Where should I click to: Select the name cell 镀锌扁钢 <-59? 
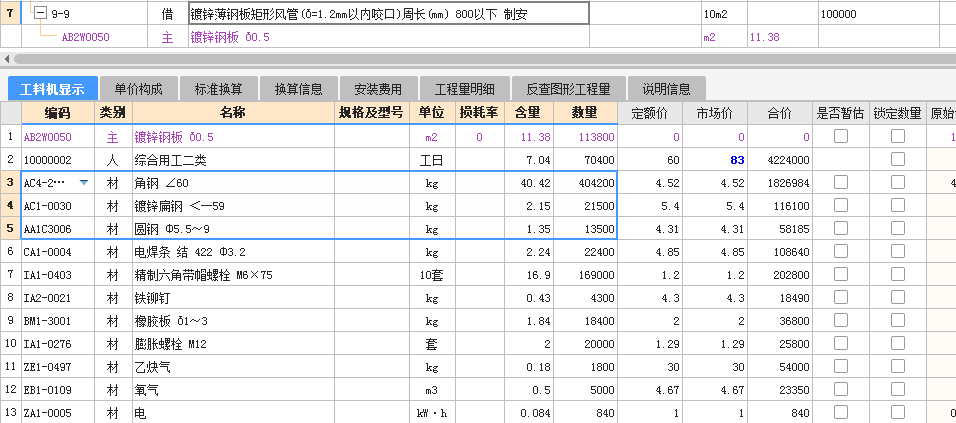coord(233,206)
